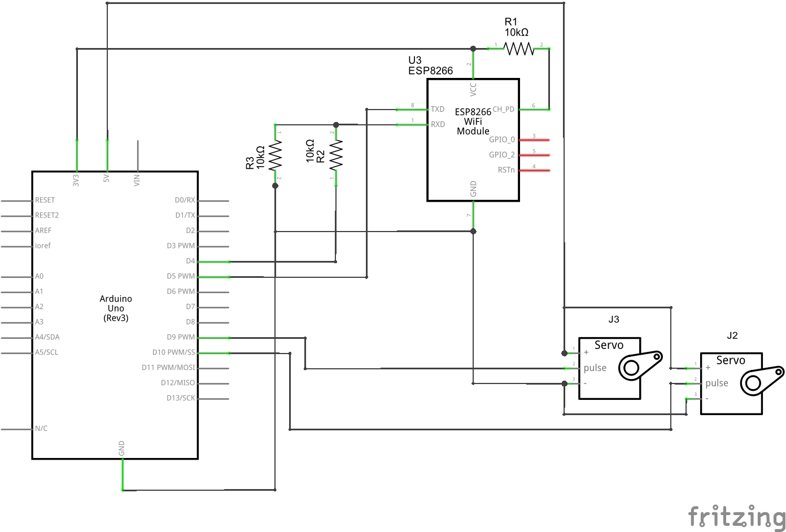Viewport: 786px width, 532px height.
Task: Click the 'D0/RX' pin label
Action: pos(185,200)
